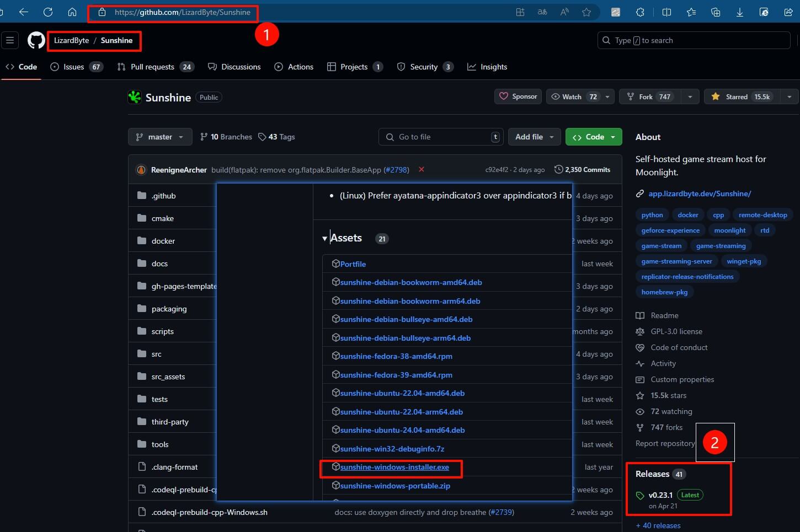Open the cmake folder

click(x=163, y=218)
